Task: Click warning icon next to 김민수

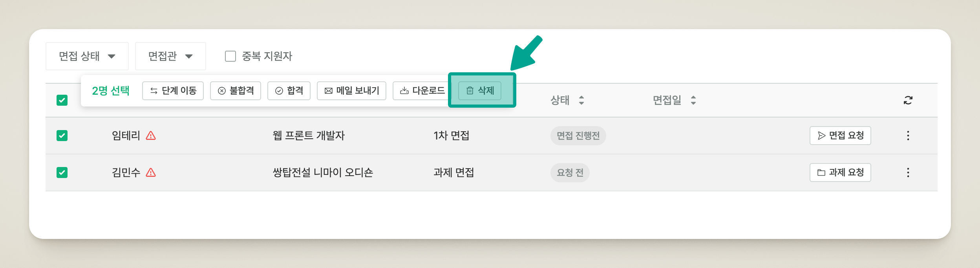Action: pos(151,173)
